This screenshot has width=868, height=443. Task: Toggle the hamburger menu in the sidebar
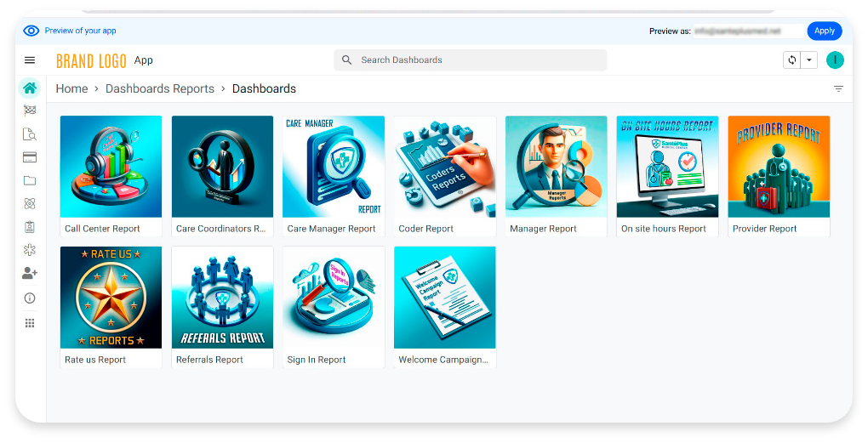[30, 60]
